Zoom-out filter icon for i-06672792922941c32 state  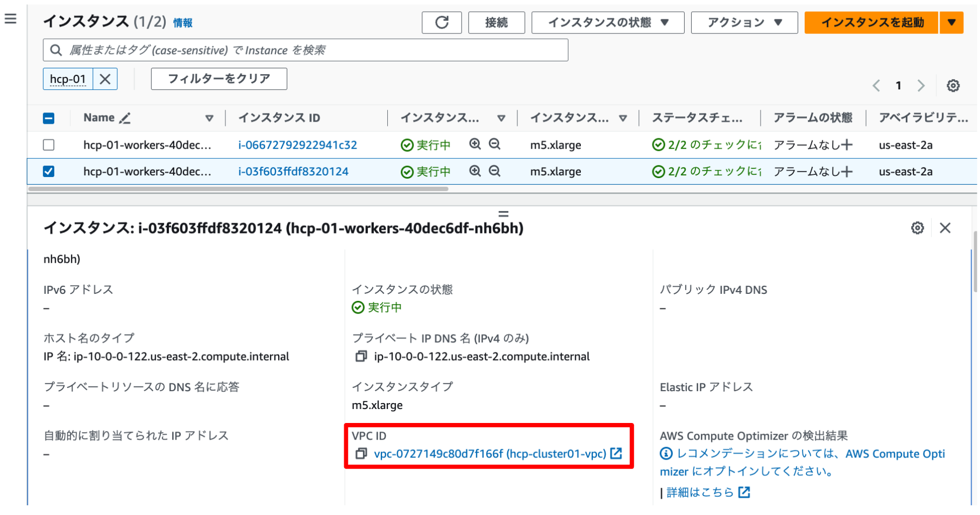pos(495,144)
